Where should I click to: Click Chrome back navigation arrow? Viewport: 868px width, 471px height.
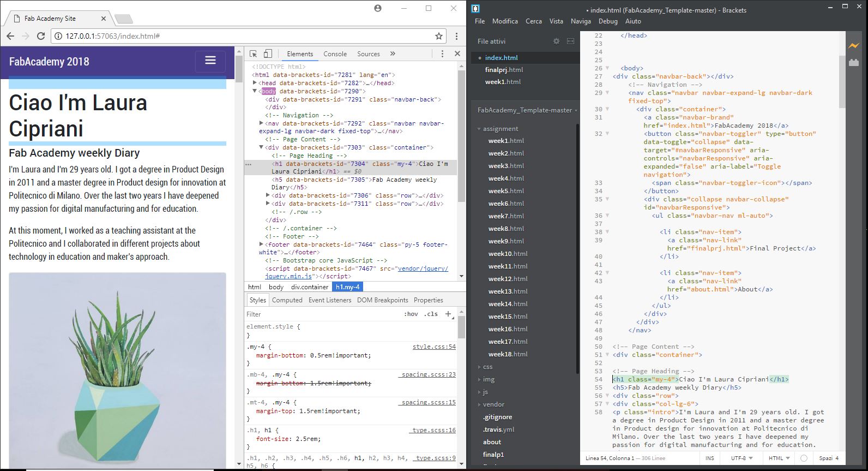10,36
